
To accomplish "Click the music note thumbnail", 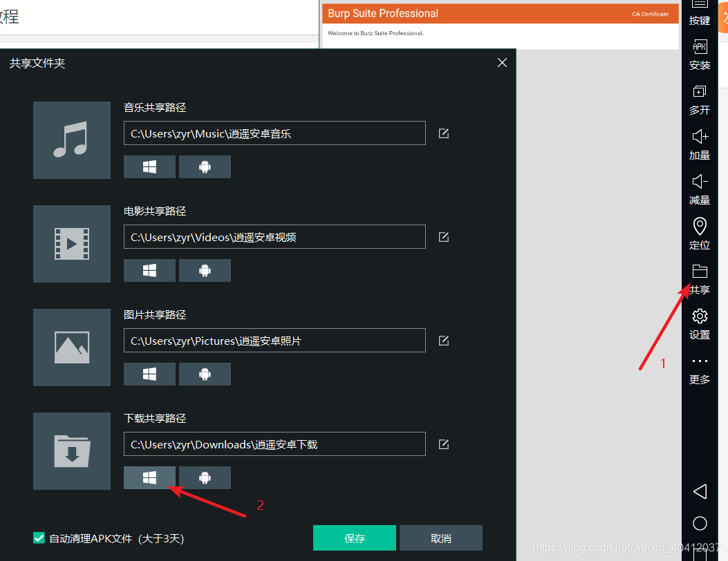I will [x=72, y=140].
